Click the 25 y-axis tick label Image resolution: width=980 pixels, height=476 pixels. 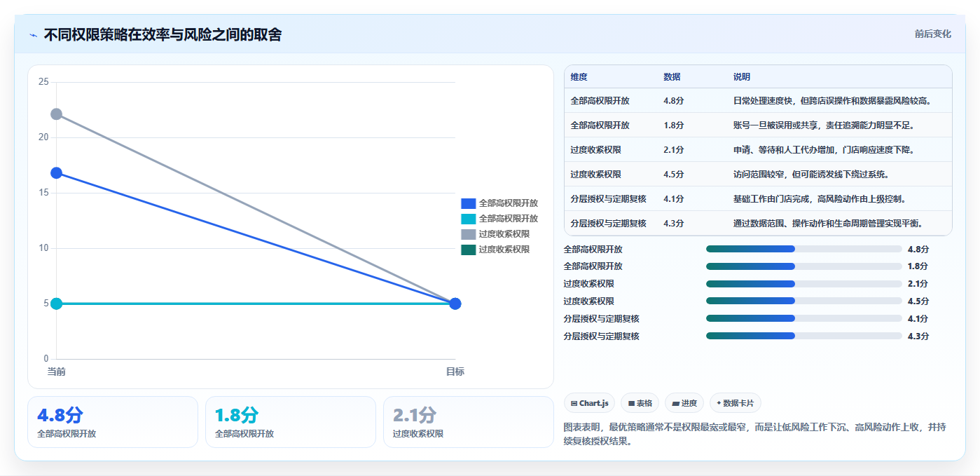coord(43,82)
